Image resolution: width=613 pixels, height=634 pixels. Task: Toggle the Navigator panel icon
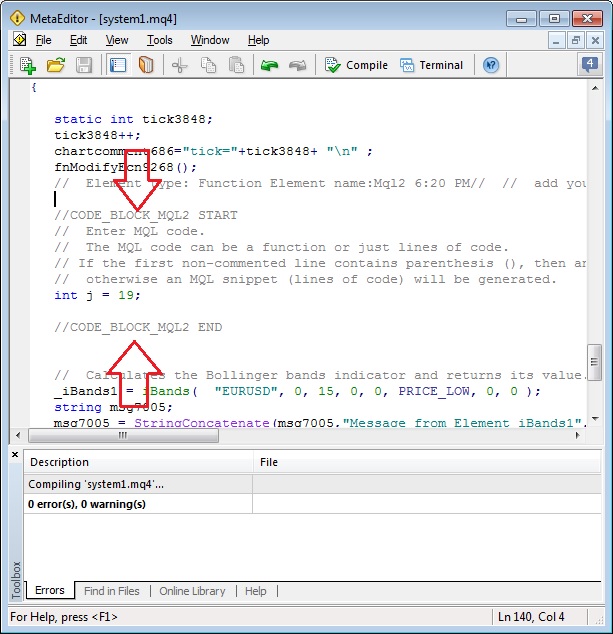click(x=118, y=65)
